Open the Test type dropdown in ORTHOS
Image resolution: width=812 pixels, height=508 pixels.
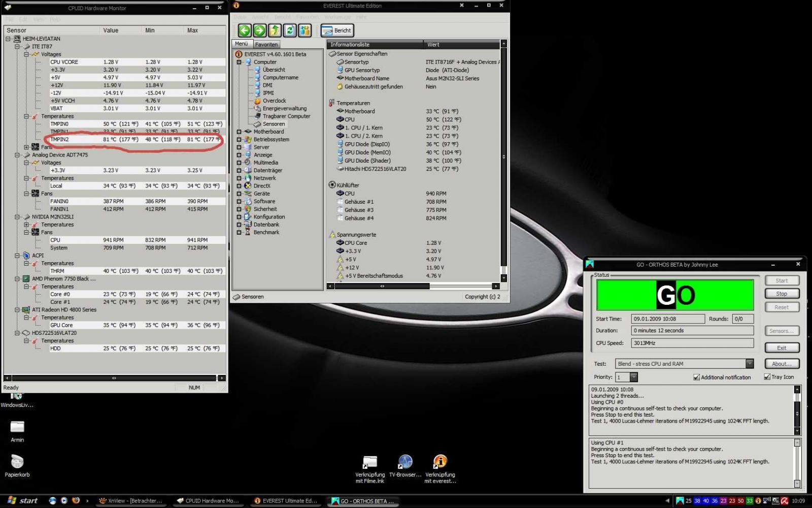pyautogui.click(x=749, y=364)
